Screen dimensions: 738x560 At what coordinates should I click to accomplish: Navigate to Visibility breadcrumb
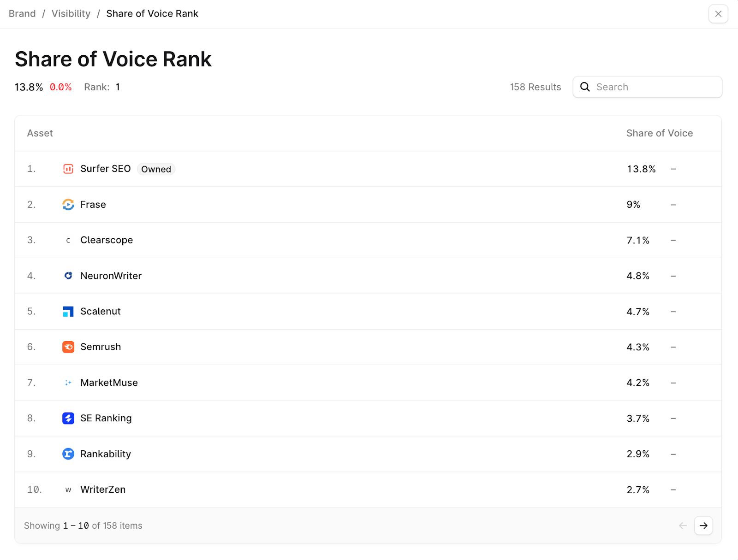tap(71, 14)
